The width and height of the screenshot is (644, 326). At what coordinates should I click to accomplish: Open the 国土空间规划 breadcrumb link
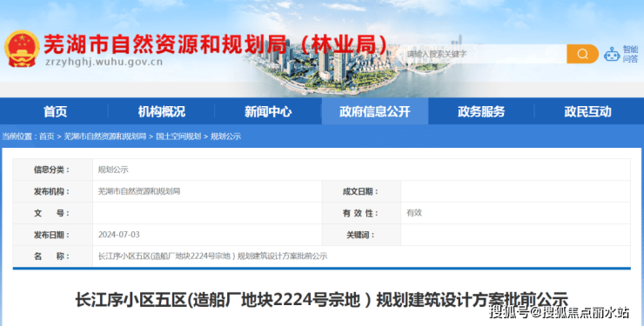178,136
